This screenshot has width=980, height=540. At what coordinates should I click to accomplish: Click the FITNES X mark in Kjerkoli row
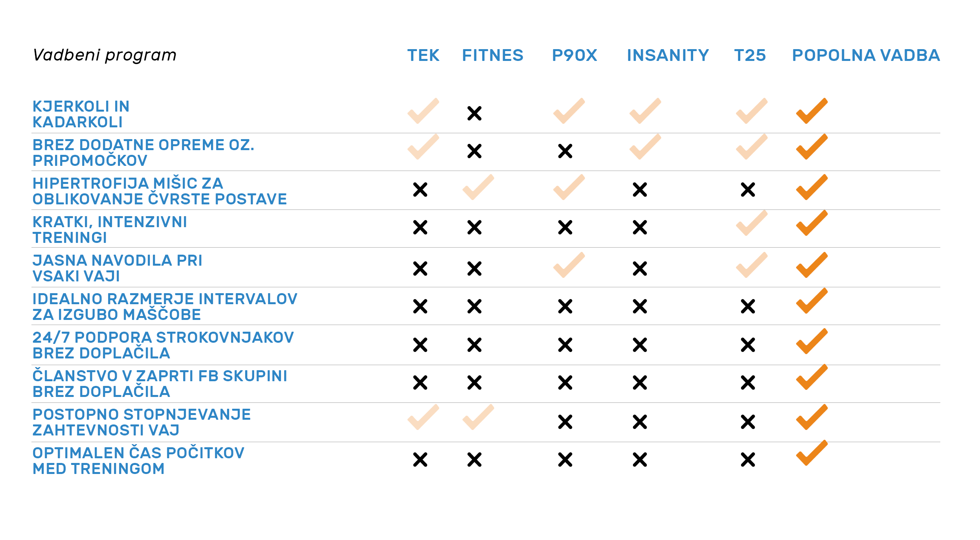click(474, 113)
